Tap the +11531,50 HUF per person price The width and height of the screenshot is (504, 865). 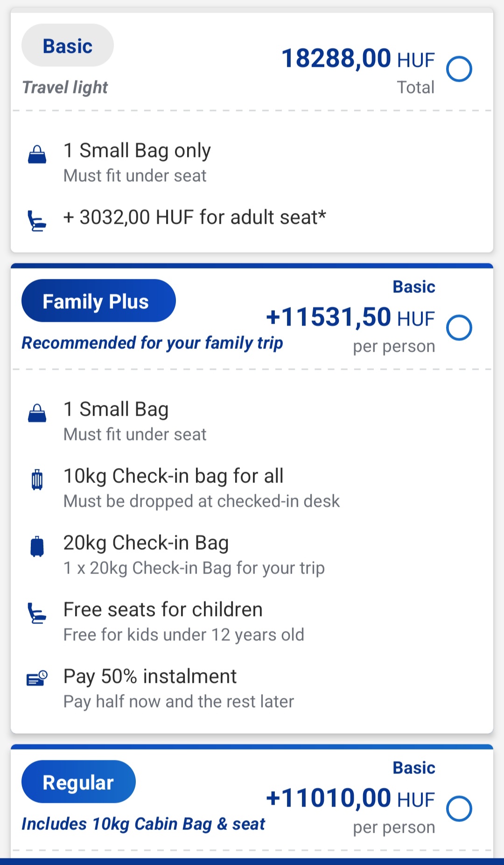[350, 317]
